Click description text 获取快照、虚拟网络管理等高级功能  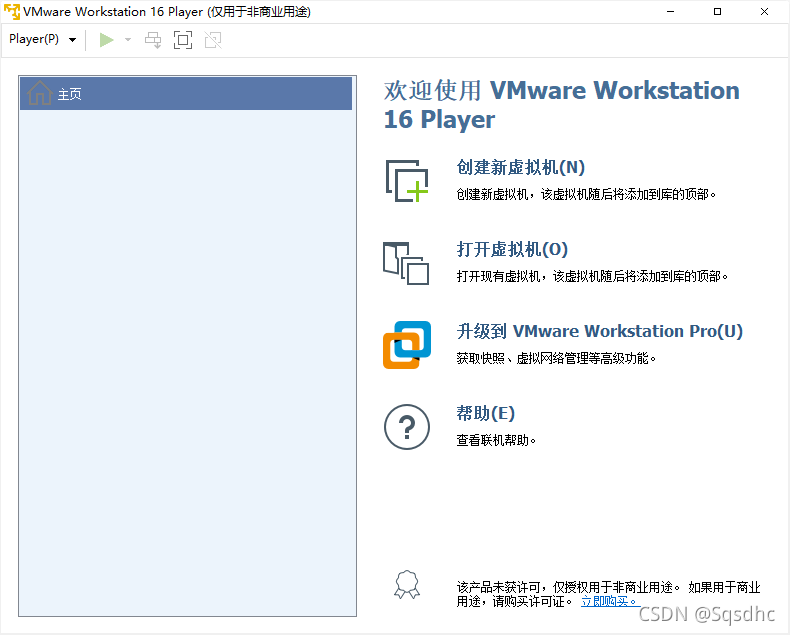[x=556, y=359]
